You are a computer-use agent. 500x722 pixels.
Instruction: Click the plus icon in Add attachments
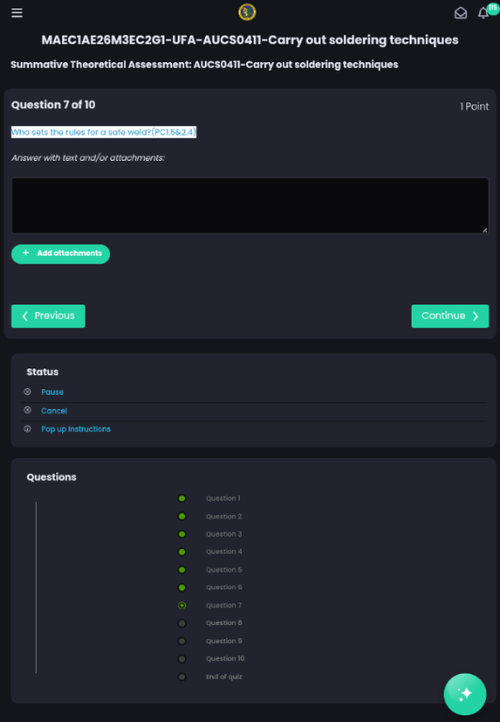26,253
